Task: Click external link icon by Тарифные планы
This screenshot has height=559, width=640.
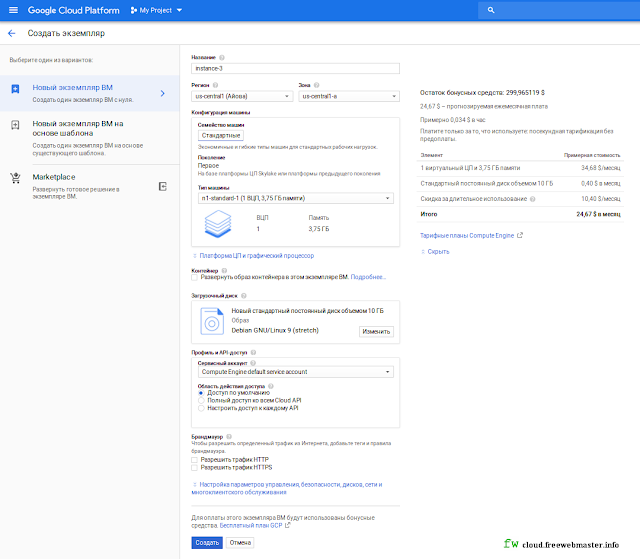Action: [x=520, y=235]
